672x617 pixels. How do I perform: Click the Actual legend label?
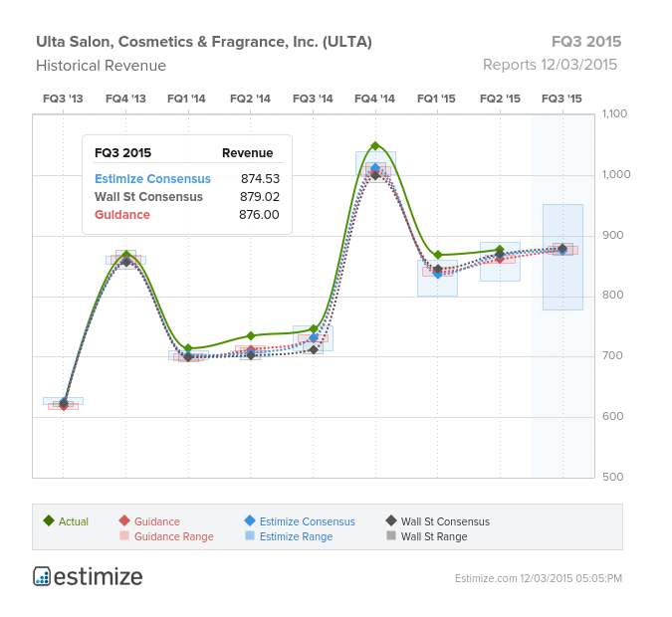[74, 521]
